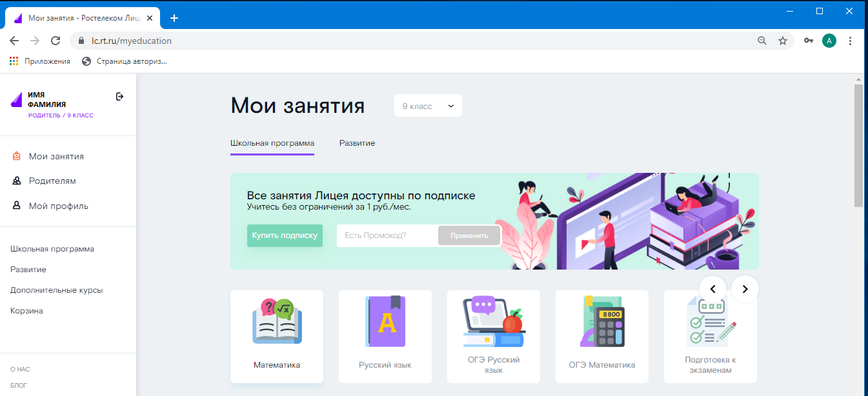
Task: Click the logout icon beside the user name
Action: tap(119, 97)
